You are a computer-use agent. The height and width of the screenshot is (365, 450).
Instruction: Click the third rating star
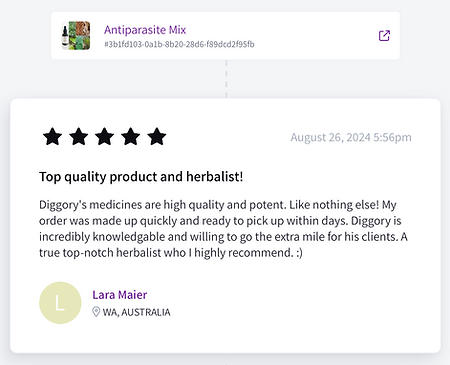click(x=105, y=137)
